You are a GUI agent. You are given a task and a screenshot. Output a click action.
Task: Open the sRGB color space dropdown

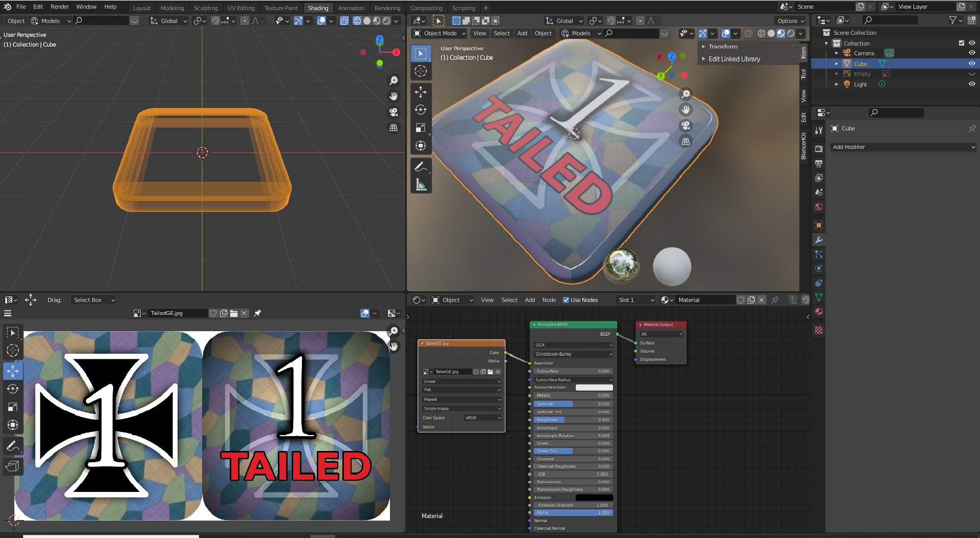point(483,418)
